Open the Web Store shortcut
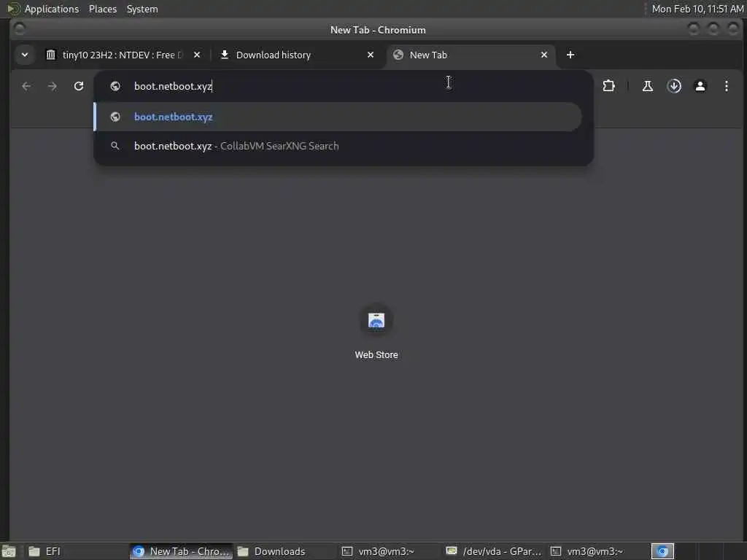 click(376, 332)
